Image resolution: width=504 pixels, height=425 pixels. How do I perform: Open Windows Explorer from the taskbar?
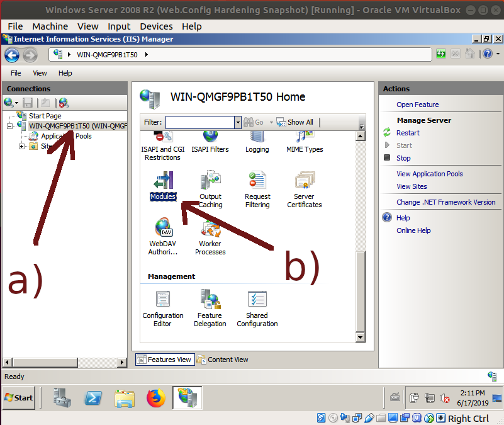[x=125, y=399]
